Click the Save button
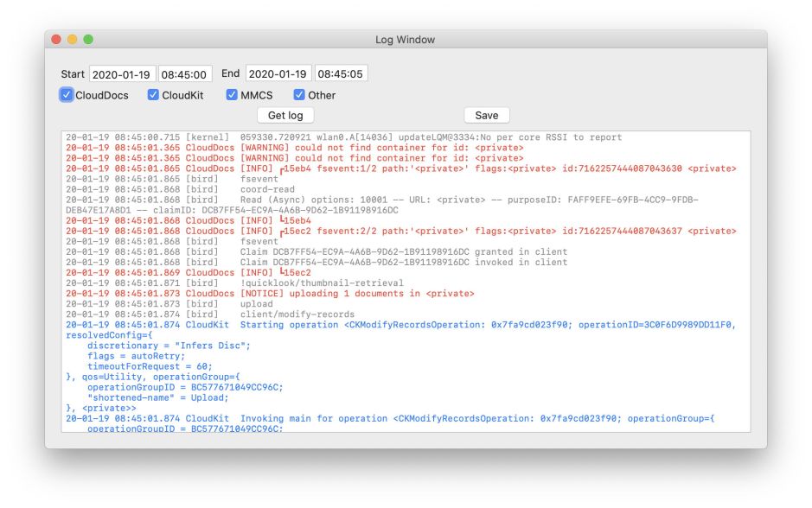 487,116
